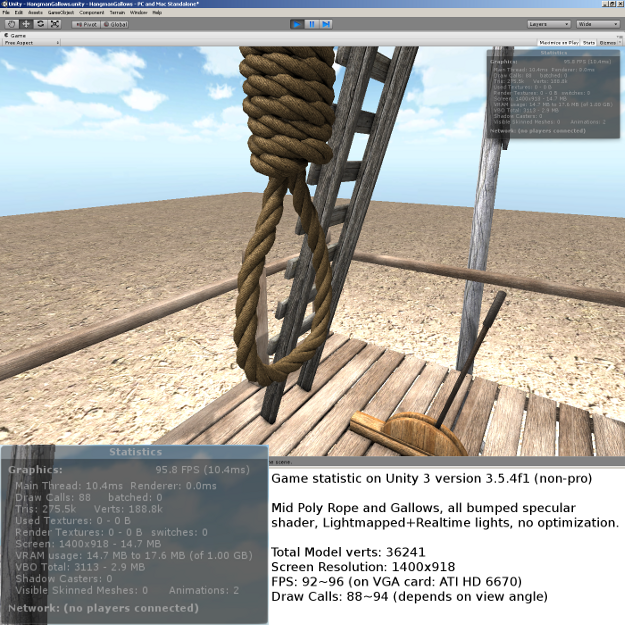Open the Terrain menu
The height and width of the screenshot is (625, 625).
[117, 13]
